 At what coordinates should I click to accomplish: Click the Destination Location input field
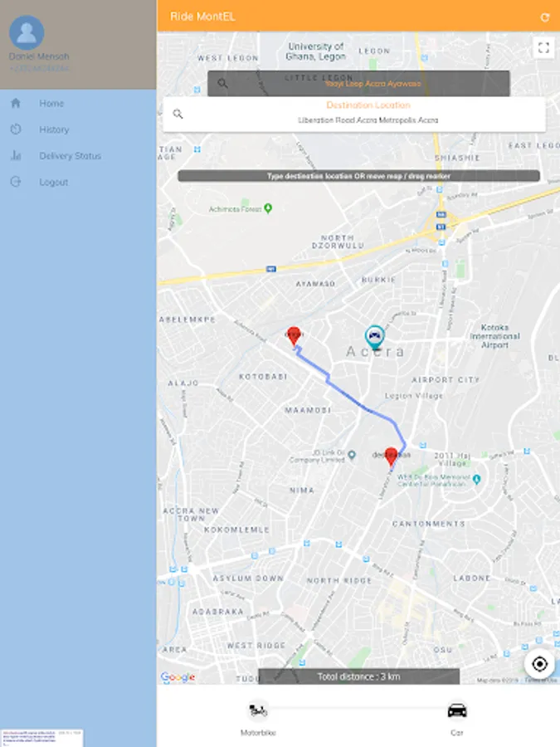pos(354,115)
